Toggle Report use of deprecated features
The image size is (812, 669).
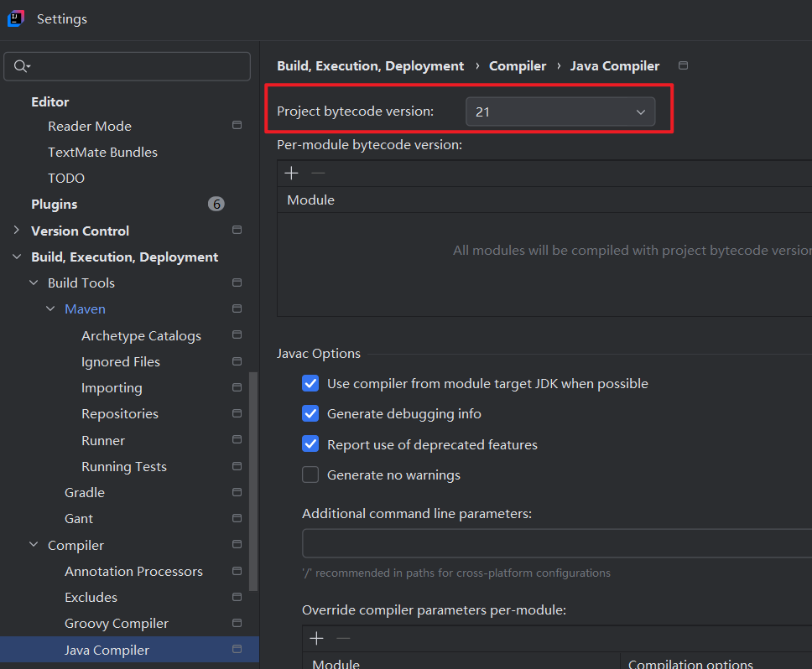[310, 444]
